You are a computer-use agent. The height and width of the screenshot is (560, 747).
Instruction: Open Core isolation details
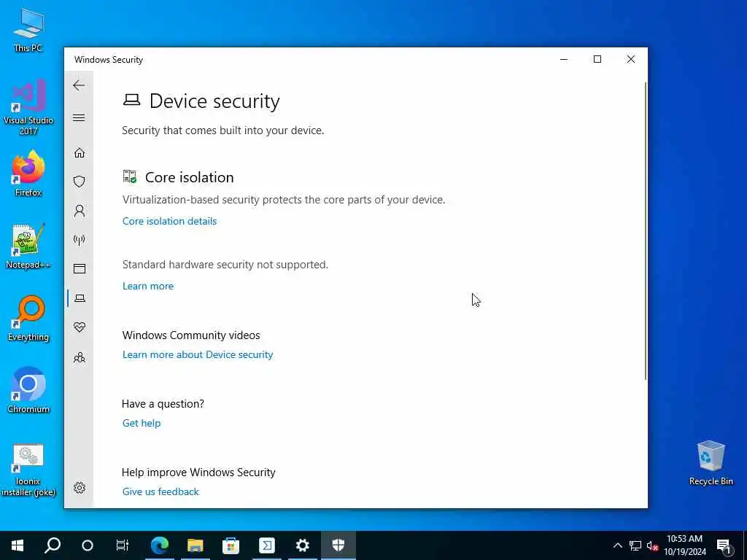pyautogui.click(x=169, y=221)
